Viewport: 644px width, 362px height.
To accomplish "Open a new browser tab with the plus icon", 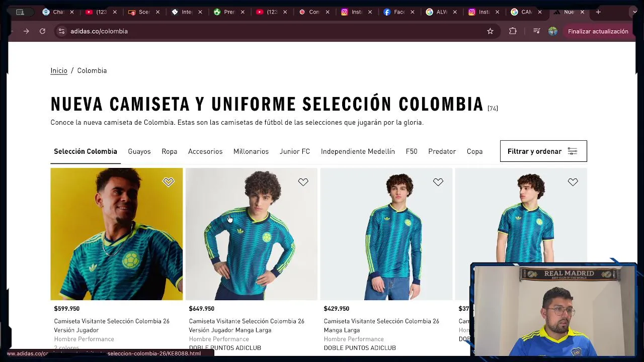I will point(598,12).
